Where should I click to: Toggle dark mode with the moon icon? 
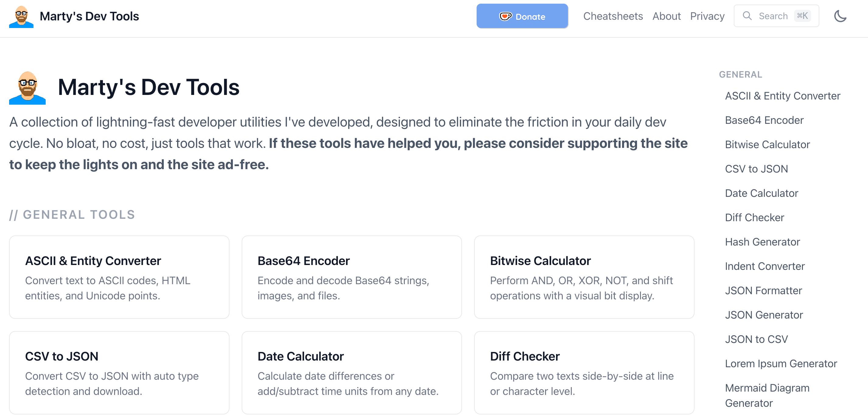pyautogui.click(x=840, y=16)
